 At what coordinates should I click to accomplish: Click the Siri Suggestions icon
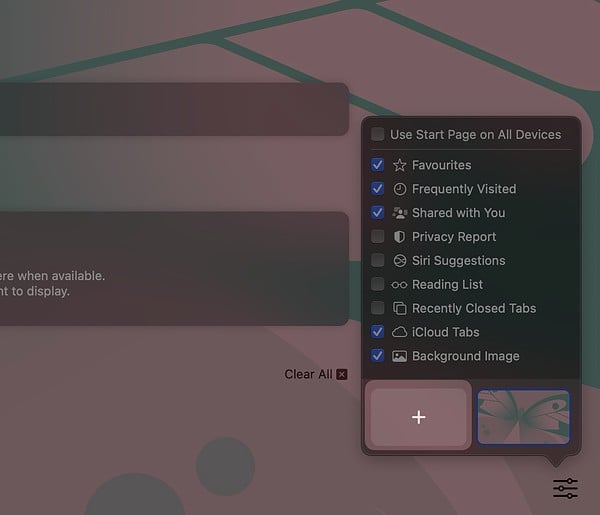400,261
